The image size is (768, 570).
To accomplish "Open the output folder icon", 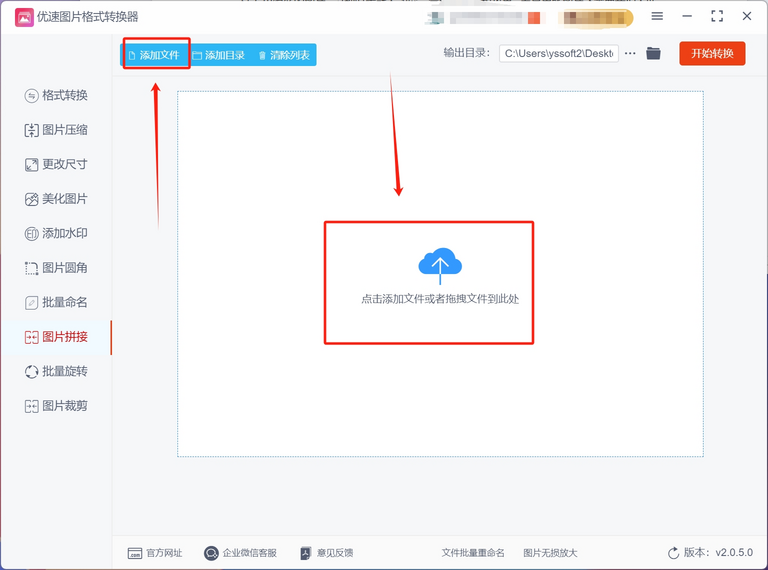I will pyautogui.click(x=653, y=53).
